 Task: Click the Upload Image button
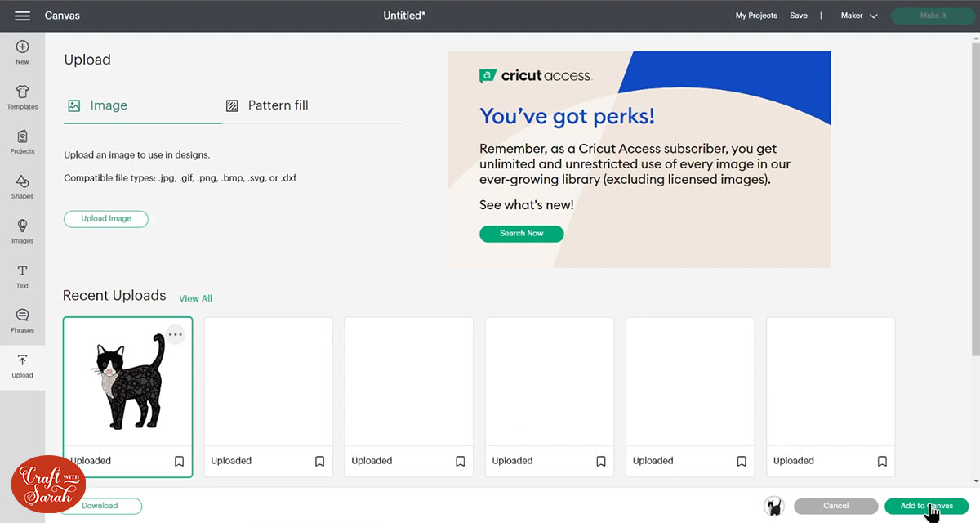106,219
